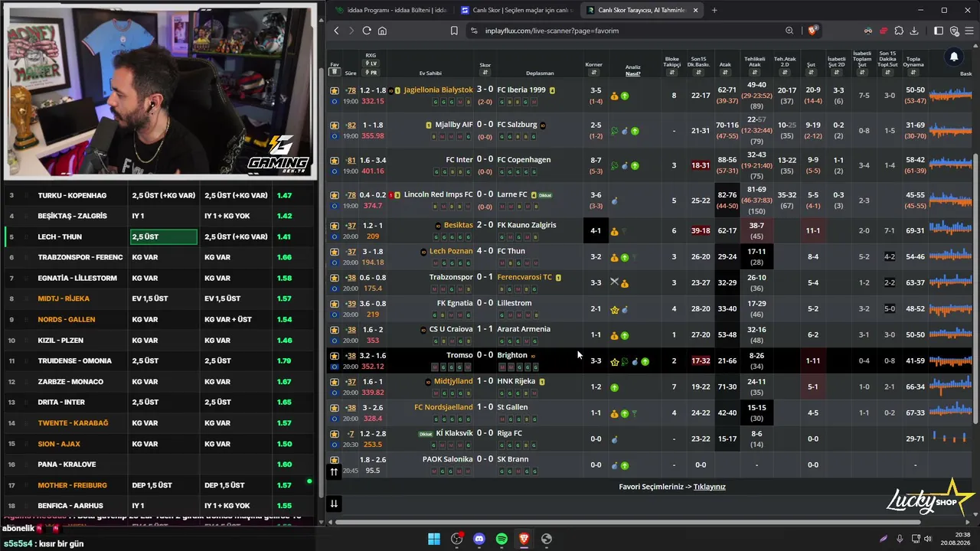Open the browser main menu

pos(969,31)
